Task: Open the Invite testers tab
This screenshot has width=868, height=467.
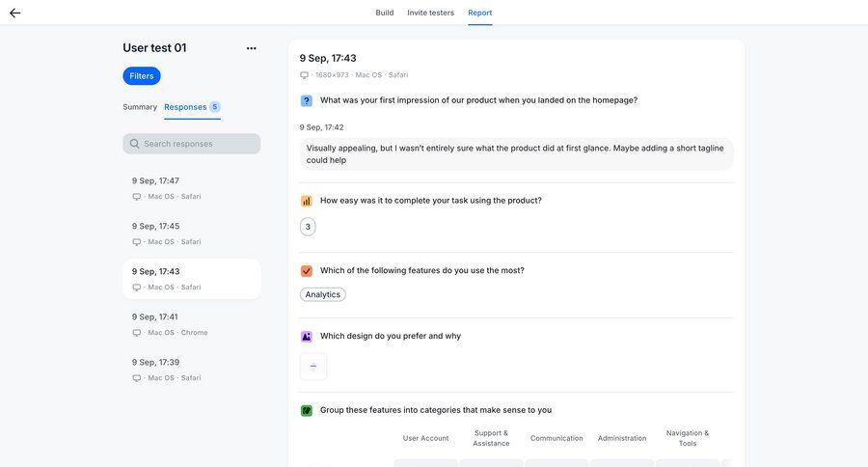Action: (x=430, y=13)
